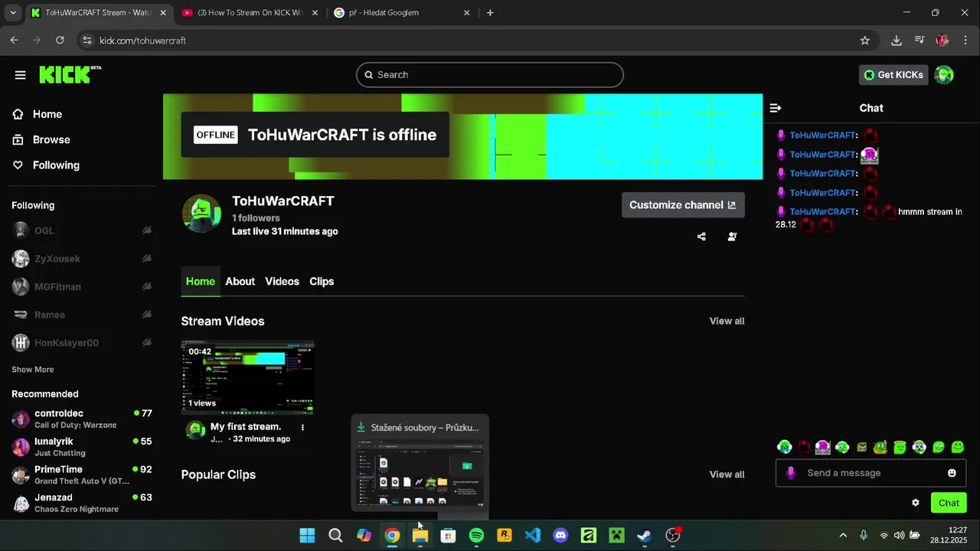Open Visual Studio Code from taskbar
Image resolution: width=980 pixels, height=551 pixels.
click(532, 536)
